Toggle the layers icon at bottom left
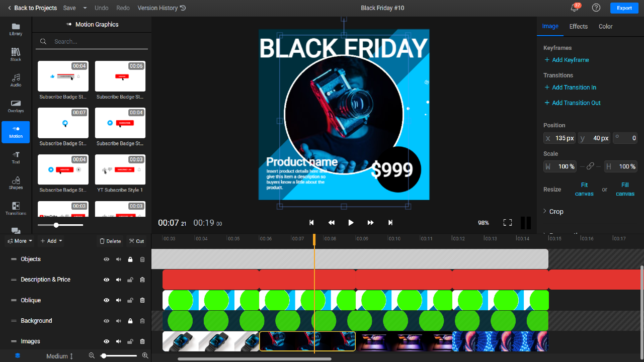 (18, 355)
